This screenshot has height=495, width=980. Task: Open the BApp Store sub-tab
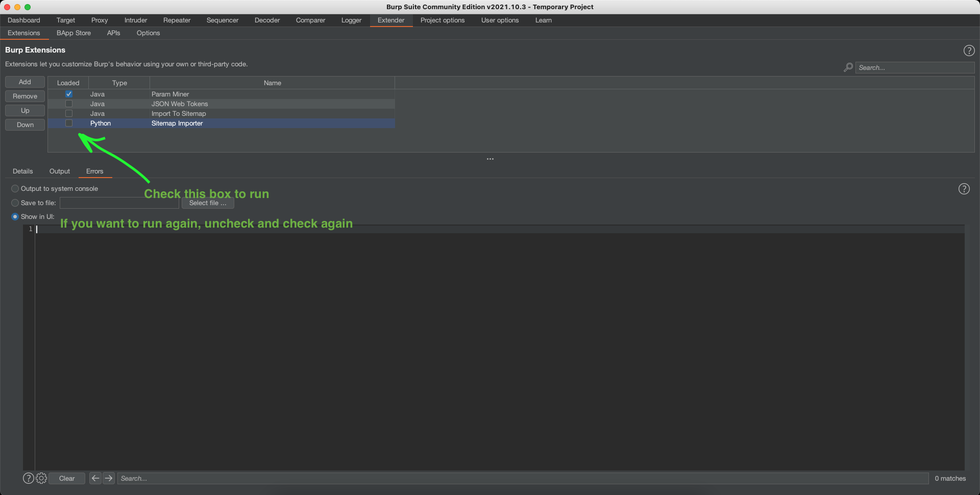click(74, 33)
